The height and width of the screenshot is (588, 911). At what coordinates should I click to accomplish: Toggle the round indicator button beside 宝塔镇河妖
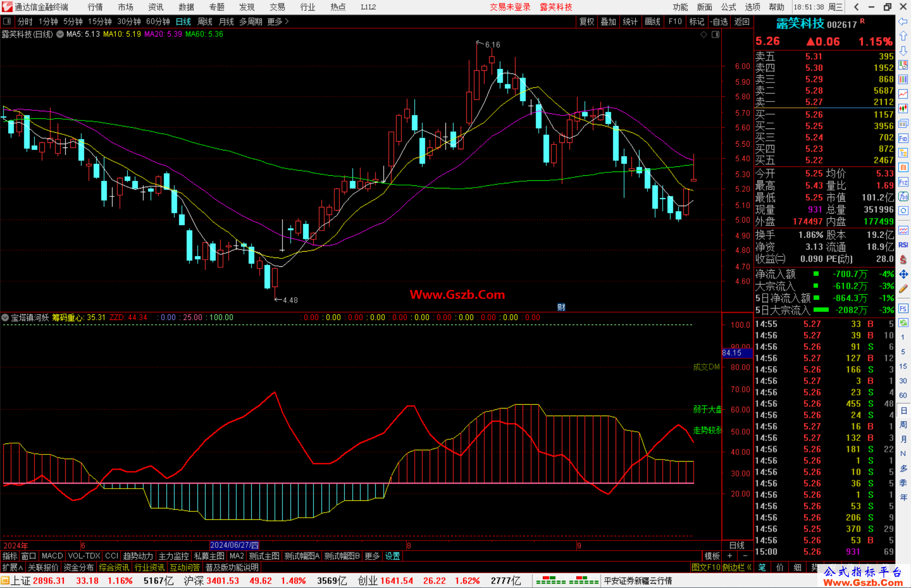5,317
